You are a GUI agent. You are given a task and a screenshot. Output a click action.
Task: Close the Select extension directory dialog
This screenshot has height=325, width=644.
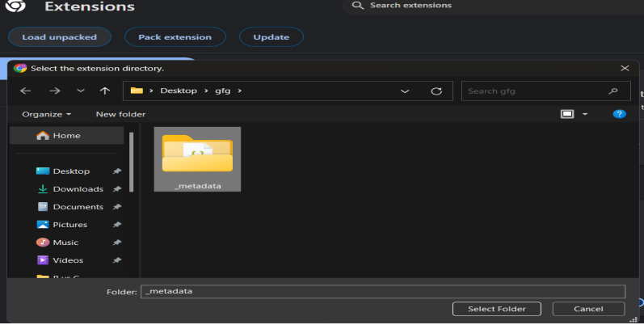coord(625,68)
